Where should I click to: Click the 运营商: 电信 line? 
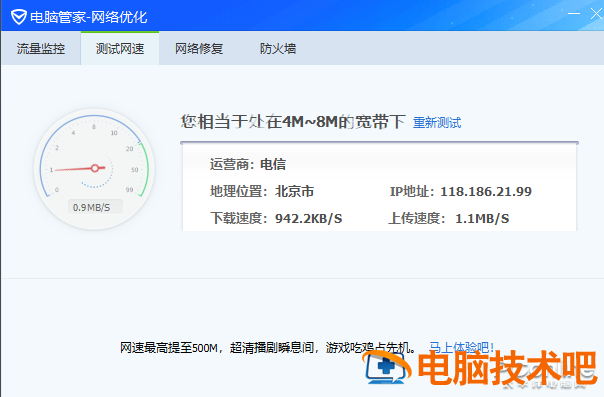click(x=248, y=164)
